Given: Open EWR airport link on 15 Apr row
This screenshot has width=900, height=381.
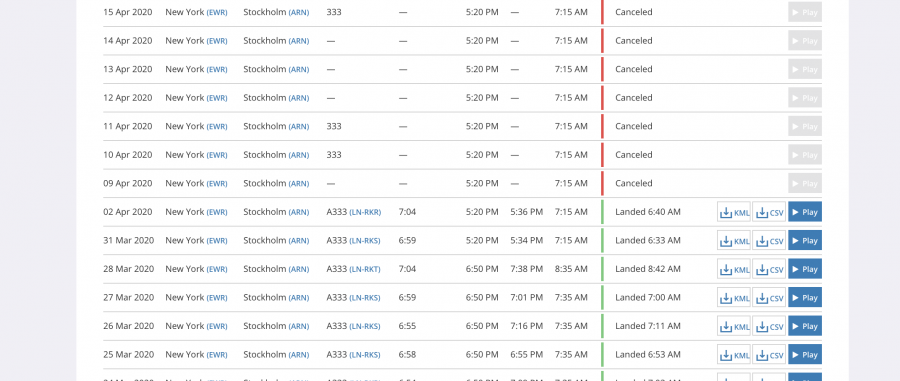Looking at the screenshot, I should point(217,12).
